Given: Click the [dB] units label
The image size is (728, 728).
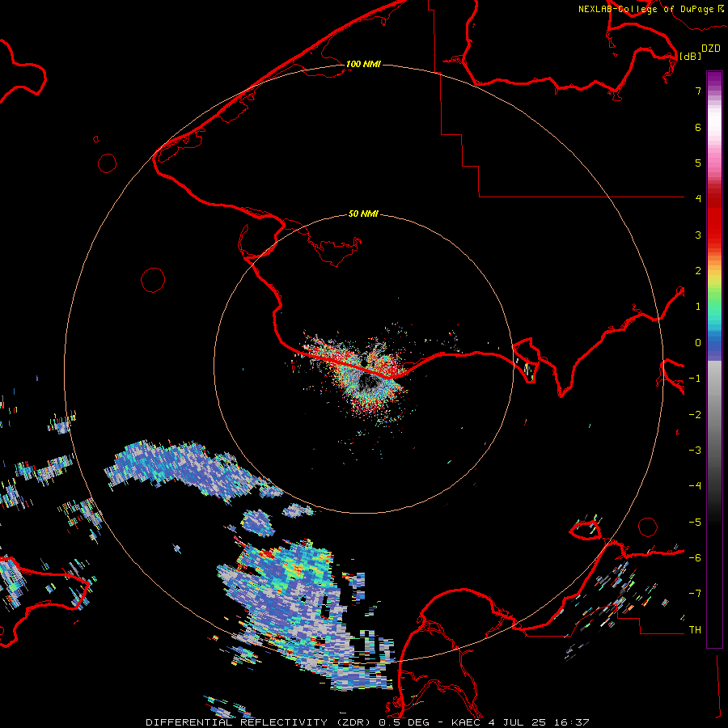Looking at the screenshot, I should pos(690,56).
